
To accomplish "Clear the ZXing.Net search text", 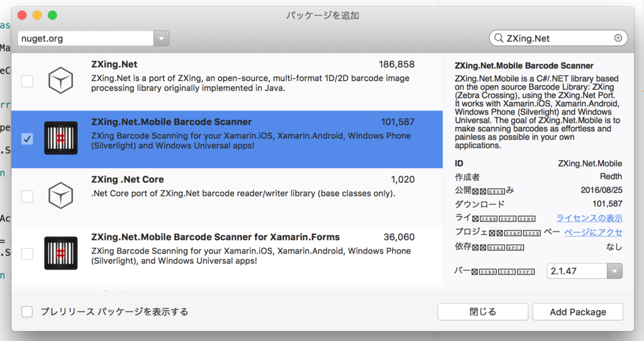I will 618,38.
